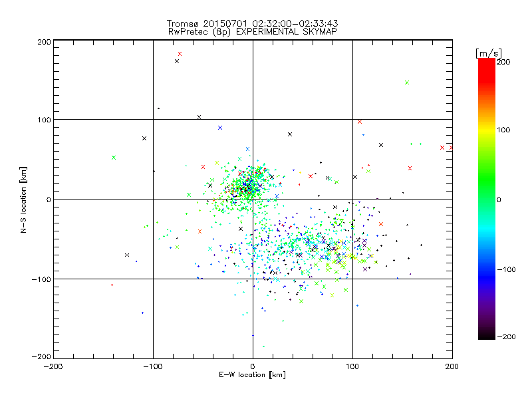Click the colorbar scale label '0'
This screenshot has height=399, width=532.
tap(499, 199)
